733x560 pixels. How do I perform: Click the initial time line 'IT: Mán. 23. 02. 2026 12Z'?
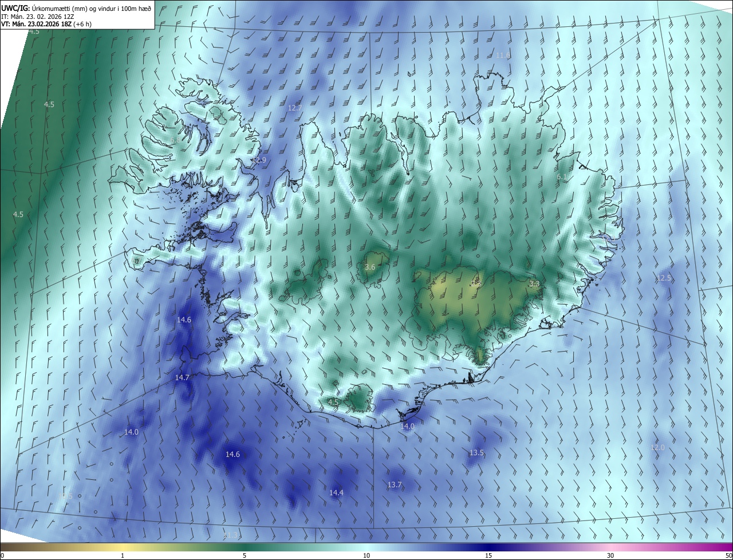(37, 16)
